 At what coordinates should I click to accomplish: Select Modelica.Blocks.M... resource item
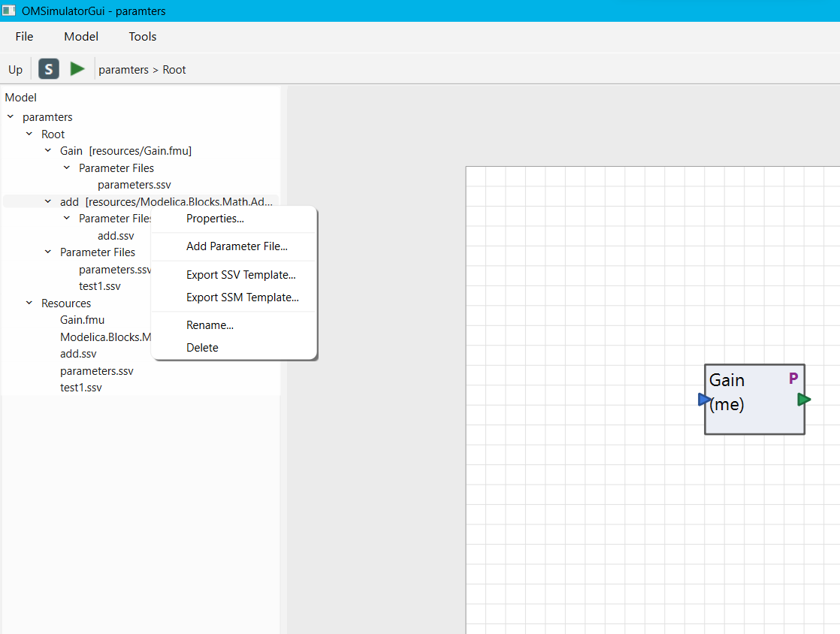tap(105, 337)
